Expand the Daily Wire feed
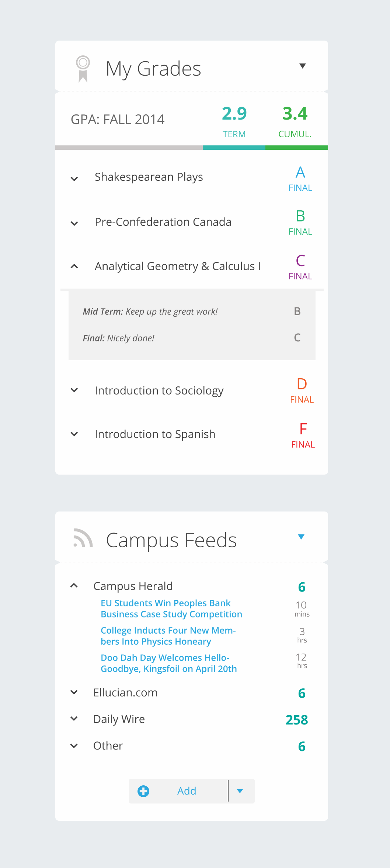Screen dimensions: 390x868 (74, 719)
